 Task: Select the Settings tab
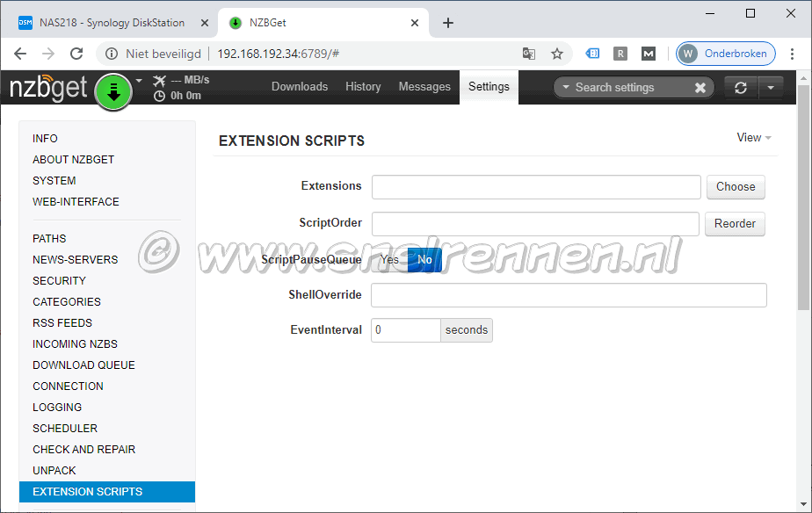(x=489, y=86)
